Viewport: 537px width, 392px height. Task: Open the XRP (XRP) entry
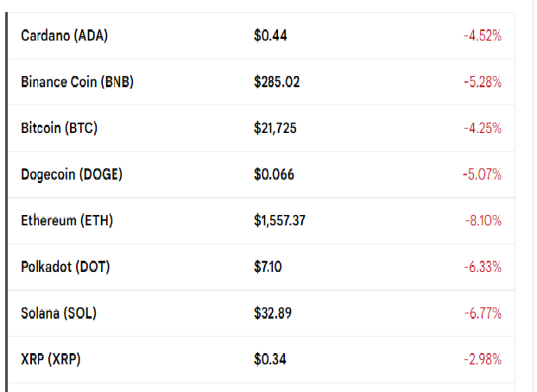(x=51, y=359)
